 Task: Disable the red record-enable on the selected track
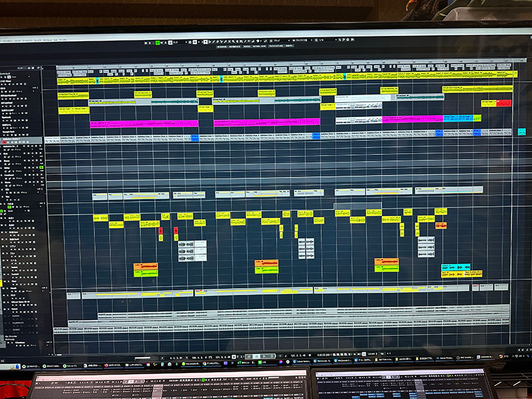click(x=5, y=142)
